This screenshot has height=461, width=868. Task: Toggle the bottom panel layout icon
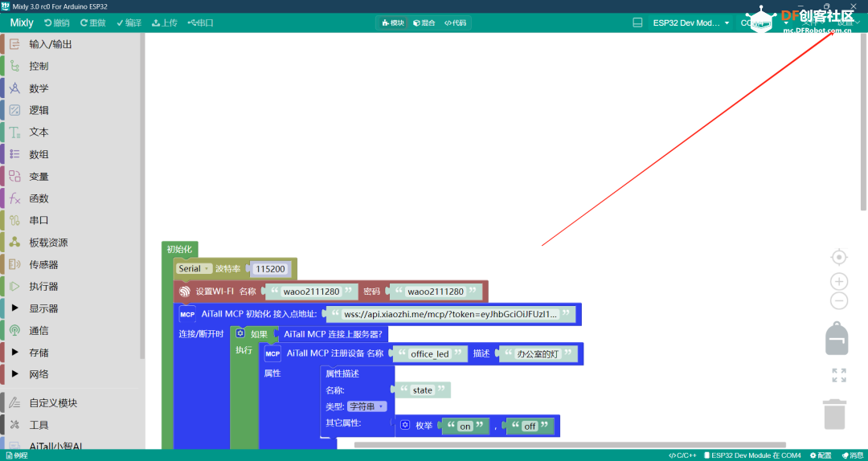[x=637, y=22]
